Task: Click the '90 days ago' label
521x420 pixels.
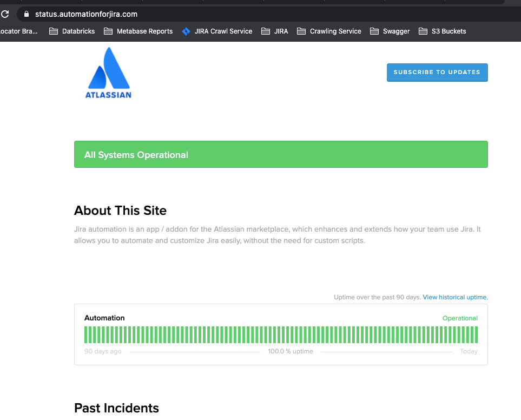Action: click(103, 351)
